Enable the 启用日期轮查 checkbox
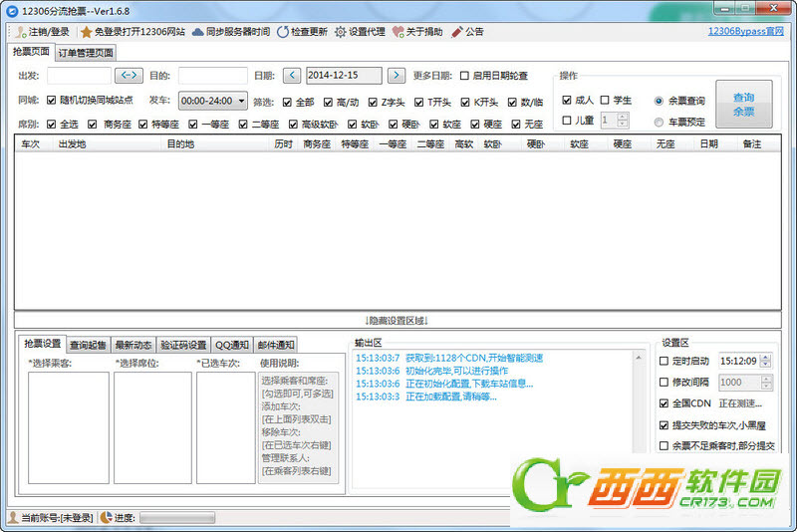This screenshot has width=797, height=532. tap(464, 76)
